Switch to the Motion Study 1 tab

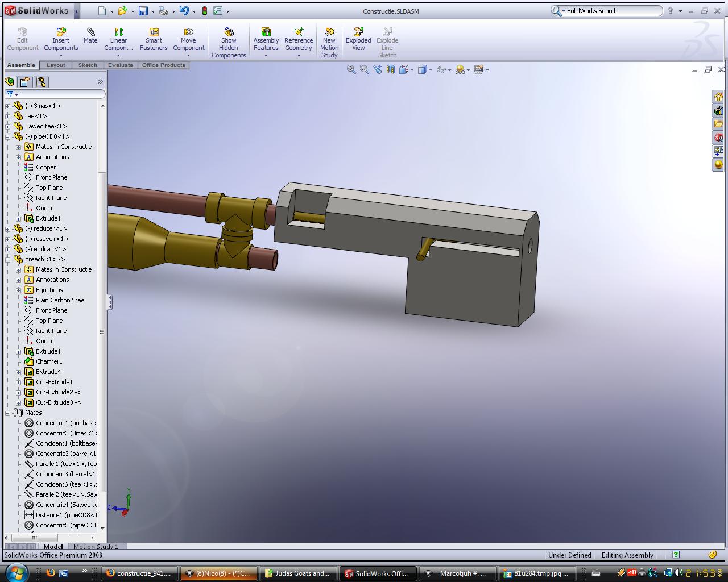(96, 547)
